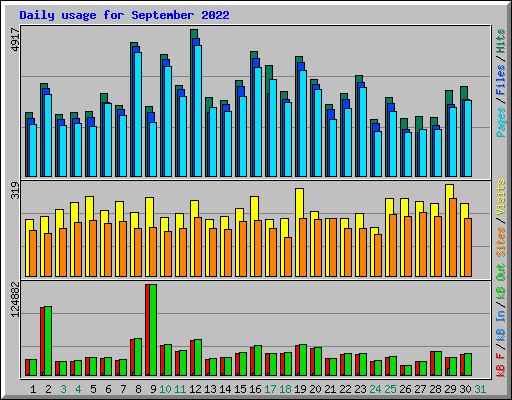Click day label '12' on x-axis
The width and height of the screenshot is (512, 400).
[195, 389]
